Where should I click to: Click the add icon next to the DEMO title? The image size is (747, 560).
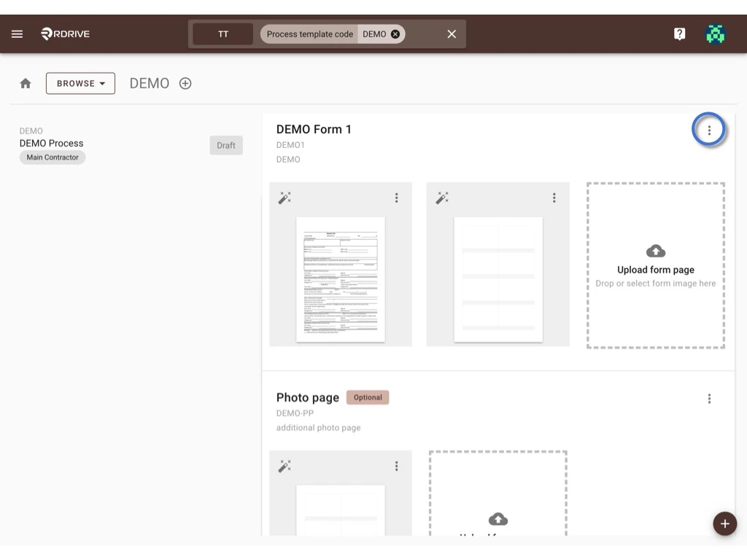pyautogui.click(x=185, y=82)
